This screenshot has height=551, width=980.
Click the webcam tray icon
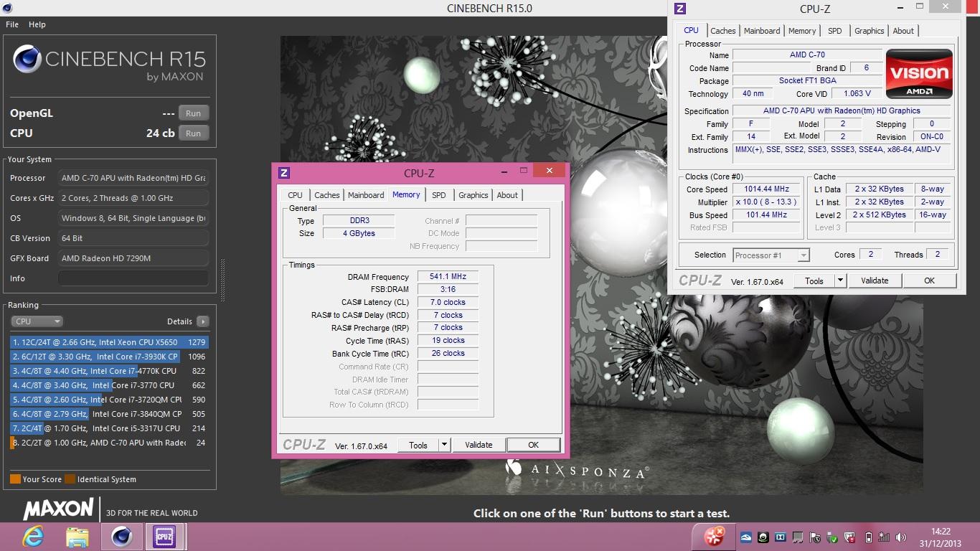tap(763, 537)
